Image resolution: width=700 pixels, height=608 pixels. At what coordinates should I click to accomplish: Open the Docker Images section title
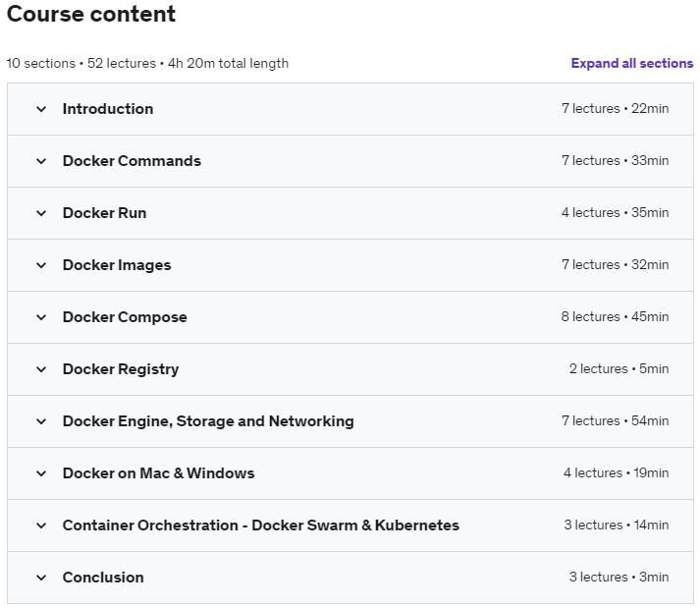(117, 265)
